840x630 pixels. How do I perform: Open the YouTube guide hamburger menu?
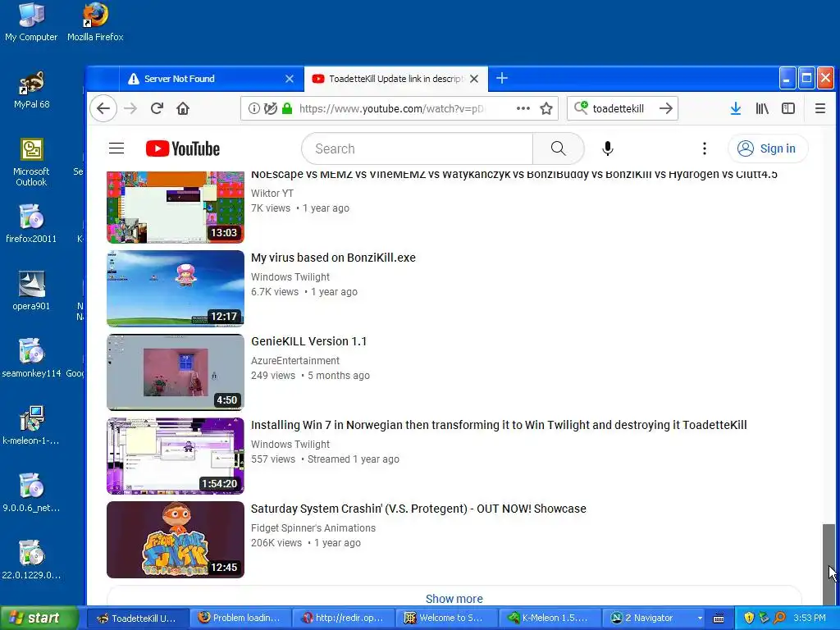(116, 148)
